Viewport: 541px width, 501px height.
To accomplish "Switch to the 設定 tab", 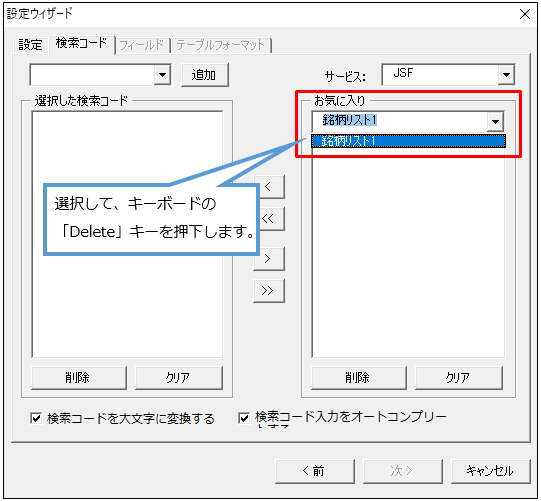I will pos(30,45).
